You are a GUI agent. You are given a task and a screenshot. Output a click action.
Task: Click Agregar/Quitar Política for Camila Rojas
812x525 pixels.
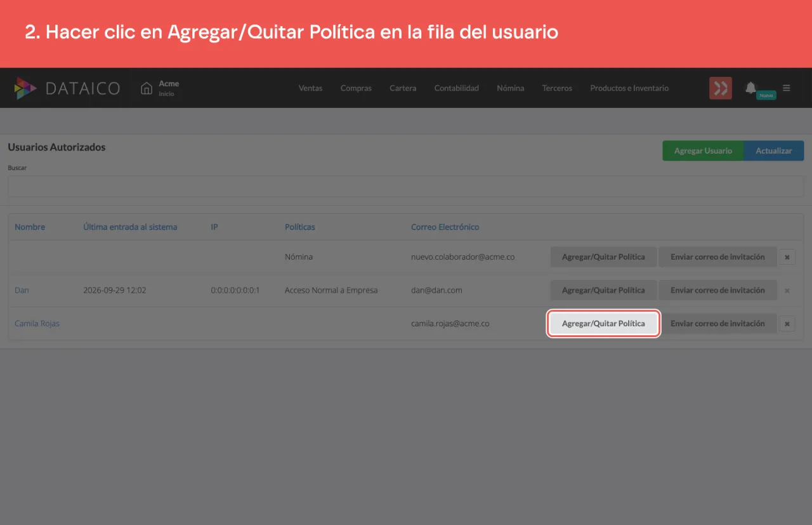pos(603,323)
